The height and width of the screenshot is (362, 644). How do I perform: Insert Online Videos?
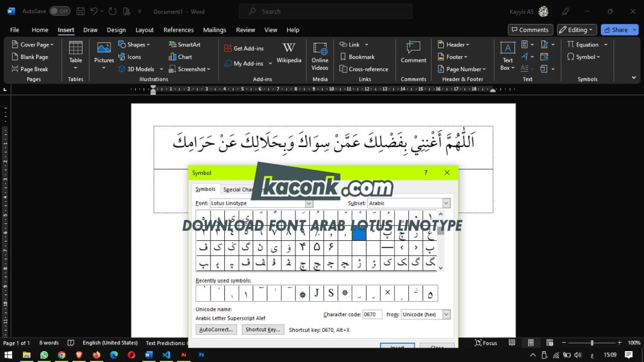320,57
